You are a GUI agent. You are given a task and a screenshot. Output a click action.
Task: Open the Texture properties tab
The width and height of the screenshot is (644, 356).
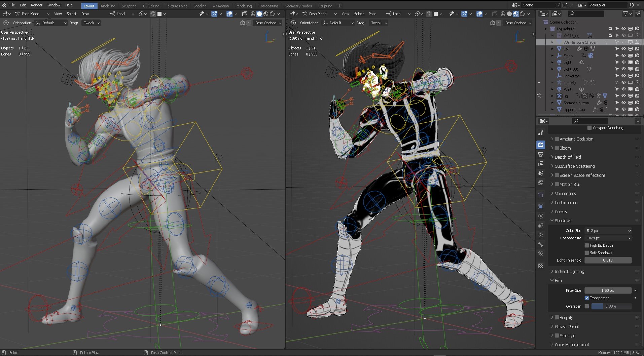click(x=541, y=266)
